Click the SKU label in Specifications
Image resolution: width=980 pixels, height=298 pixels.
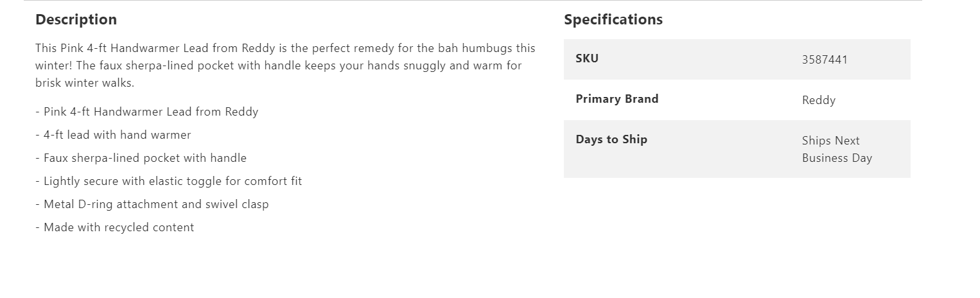tap(586, 58)
